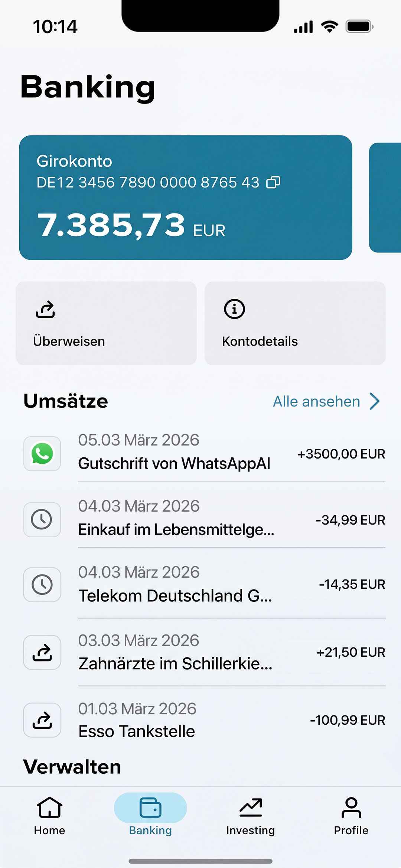Tap the WhatsApp transaction icon
This screenshot has width=401, height=868.
click(42, 454)
